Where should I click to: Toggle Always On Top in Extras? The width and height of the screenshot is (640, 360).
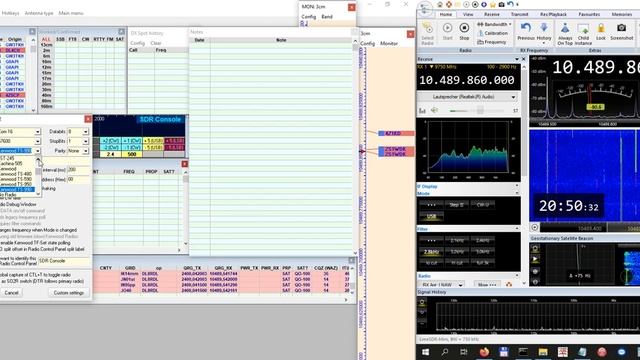tap(565, 33)
